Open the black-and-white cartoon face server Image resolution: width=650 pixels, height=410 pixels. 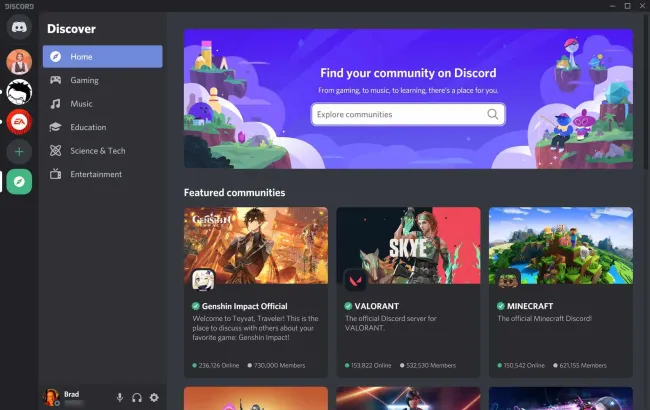[x=19, y=92]
